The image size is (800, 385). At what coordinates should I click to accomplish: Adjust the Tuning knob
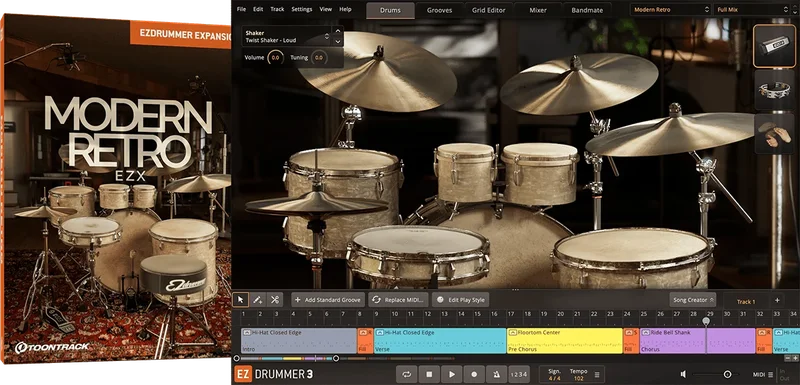click(x=319, y=58)
